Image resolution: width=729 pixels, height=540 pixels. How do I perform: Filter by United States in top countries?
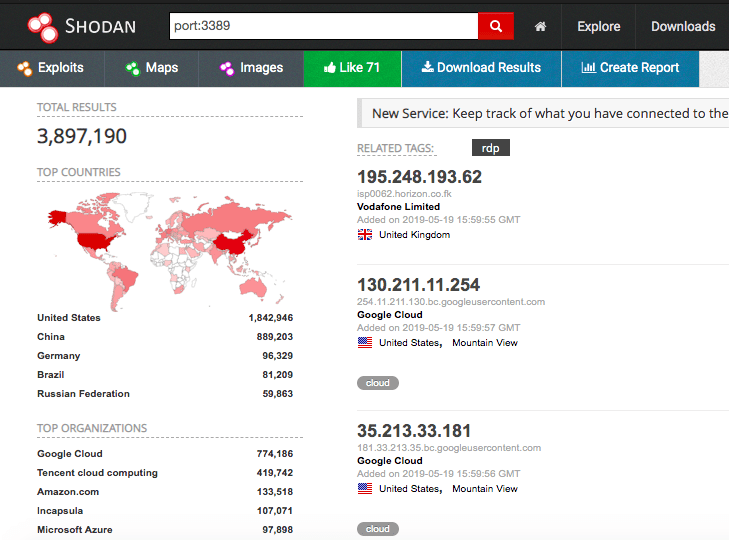pyautogui.click(x=69, y=318)
